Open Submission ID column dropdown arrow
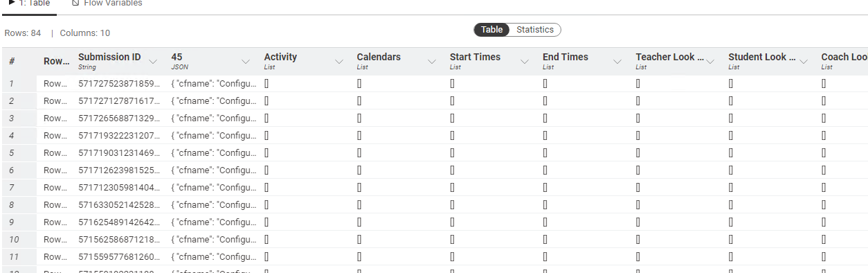Viewport: 868px width, 273px height. (154, 62)
